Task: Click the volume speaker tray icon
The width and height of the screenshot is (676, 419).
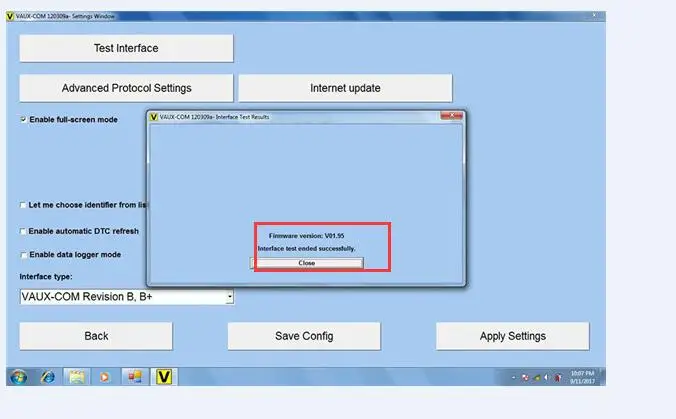Action: click(x=546, y=378)
